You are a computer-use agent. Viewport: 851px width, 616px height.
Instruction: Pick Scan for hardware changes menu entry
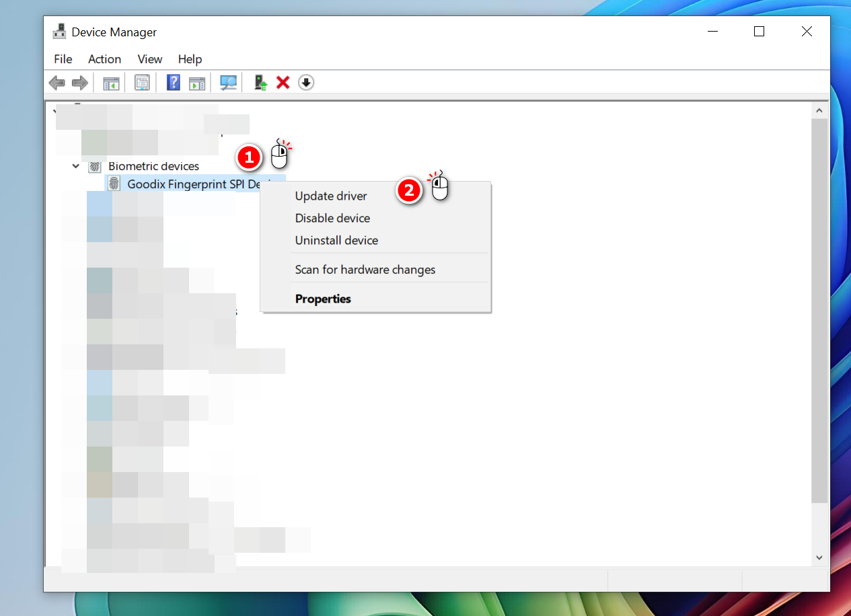(x=365, y=270)
